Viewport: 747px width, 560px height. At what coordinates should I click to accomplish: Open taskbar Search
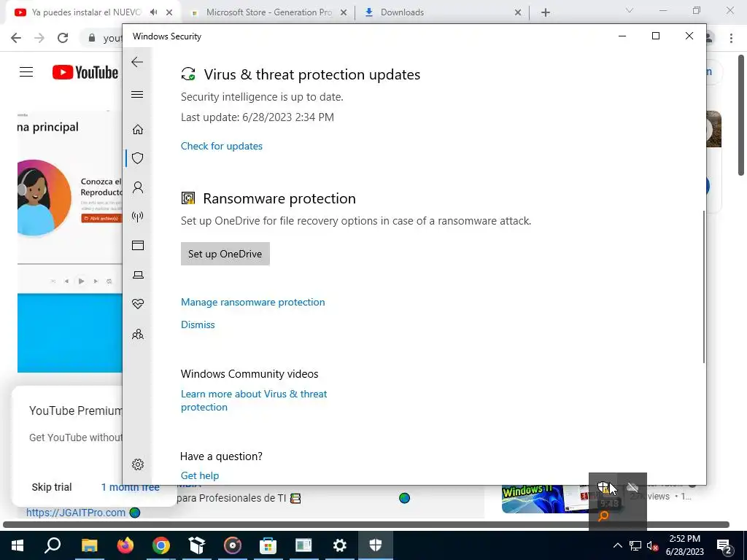[53, 545]
